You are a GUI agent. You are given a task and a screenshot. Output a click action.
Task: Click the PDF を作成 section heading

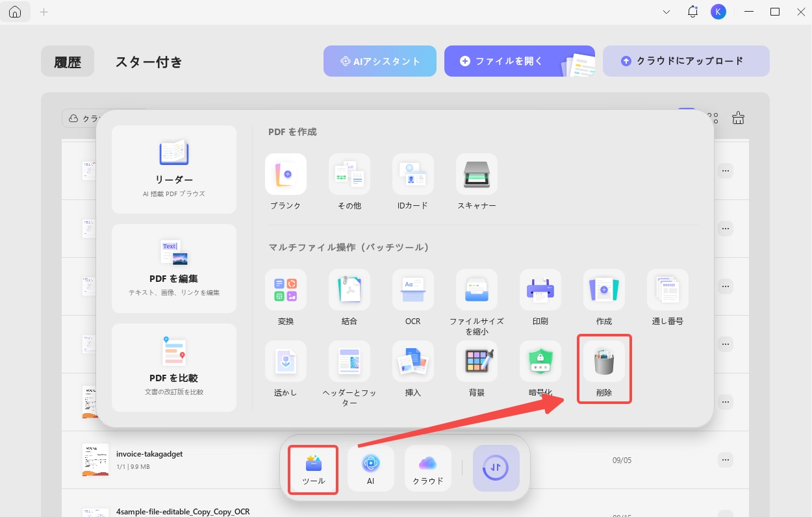(292, 132)
